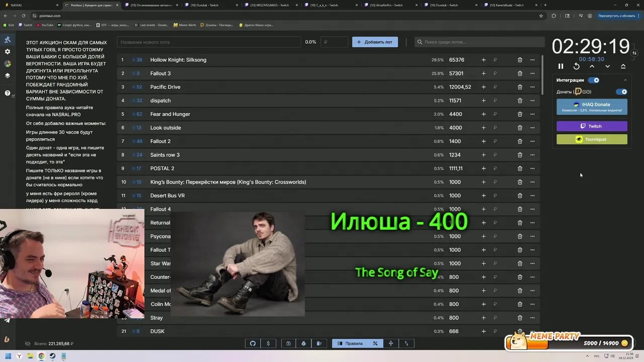This screenshot has height=362, width=644.
Task: Toggle the Донаты switch
Action: 622,92
